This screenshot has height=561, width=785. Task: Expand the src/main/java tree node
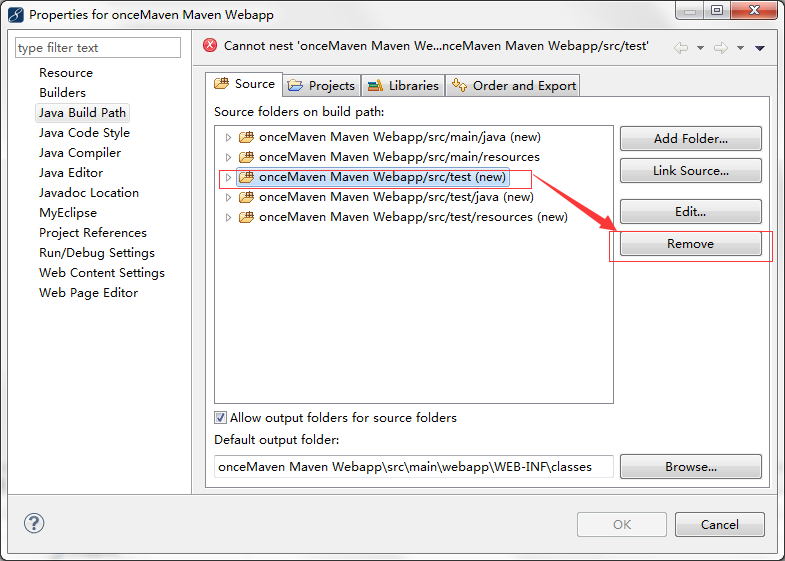click(x=228, y=137)
